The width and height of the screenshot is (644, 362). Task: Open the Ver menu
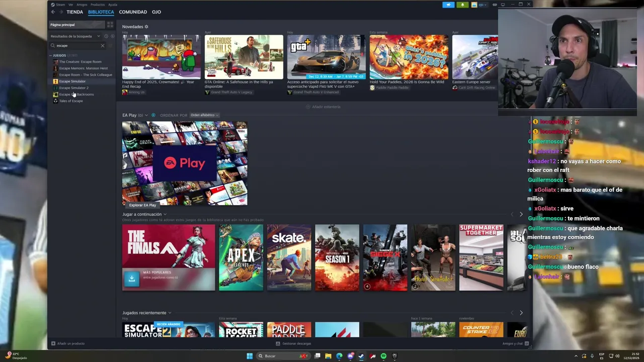point(71,5)
